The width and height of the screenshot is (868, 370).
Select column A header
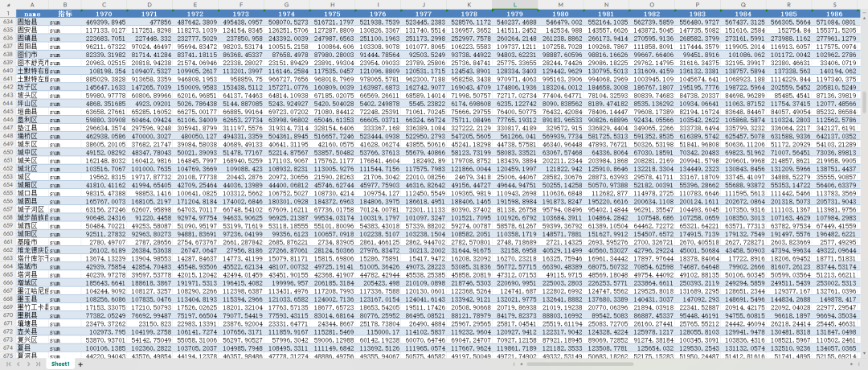[x=32, y=5]
